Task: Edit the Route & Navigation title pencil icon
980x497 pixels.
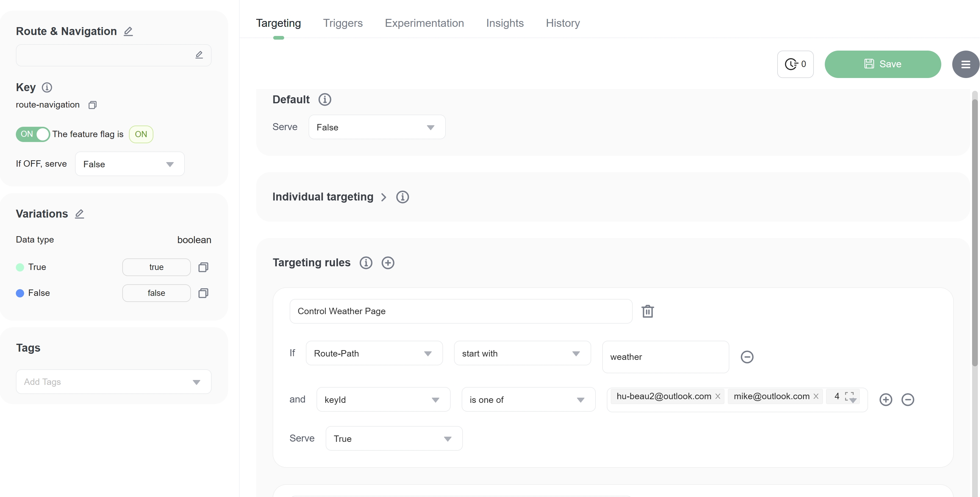Action: (x=128, y=31)
